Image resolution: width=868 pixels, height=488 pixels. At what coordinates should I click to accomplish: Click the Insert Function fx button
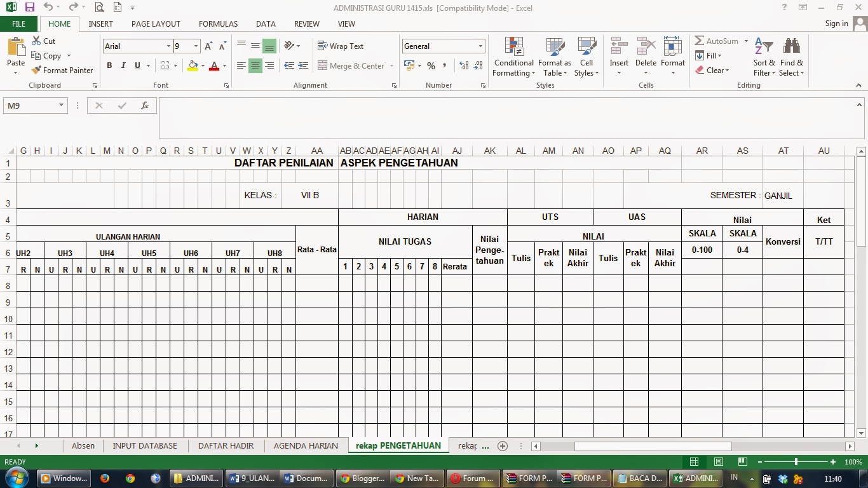[x=145, y=105]
